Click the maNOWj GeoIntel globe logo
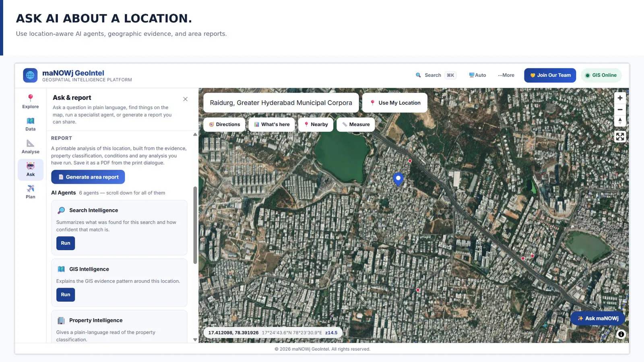Viewport: 644px width, 362px height. (30, 75)
